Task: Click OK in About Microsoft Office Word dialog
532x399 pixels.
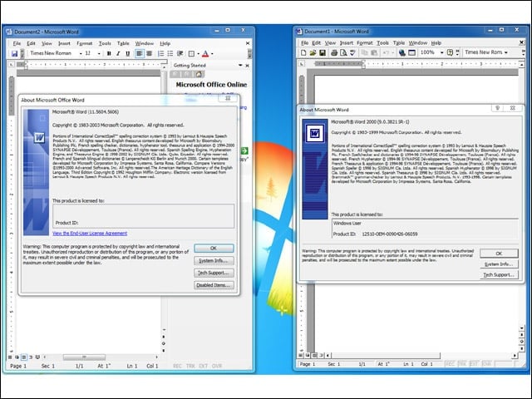Action: point(214,248)
